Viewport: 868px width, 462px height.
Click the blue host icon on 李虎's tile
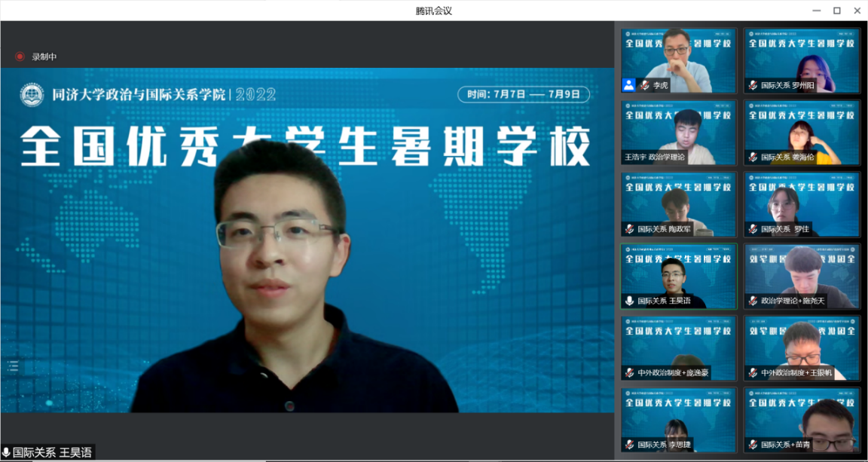tap(628, 85)
